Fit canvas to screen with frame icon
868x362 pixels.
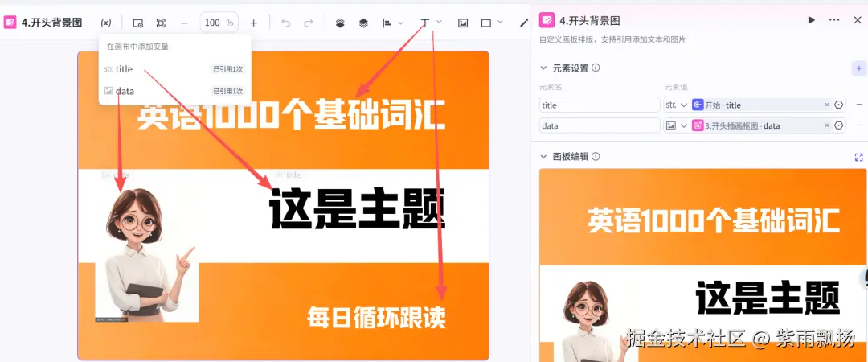pos(161,23)
